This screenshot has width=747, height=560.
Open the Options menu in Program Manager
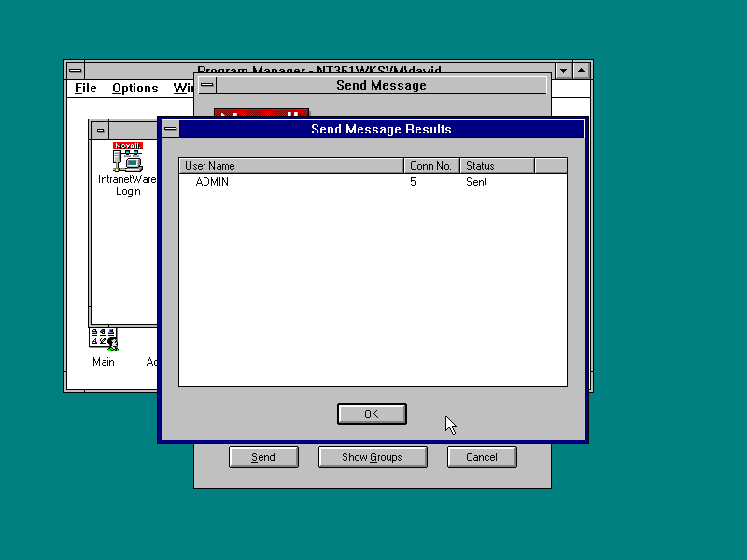(x=134, y=88)
